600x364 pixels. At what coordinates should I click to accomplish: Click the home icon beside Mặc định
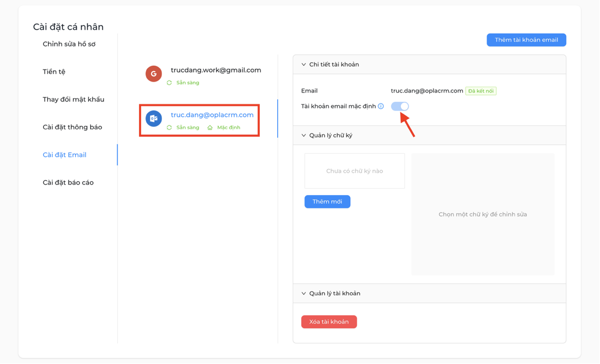click(210, 128)
